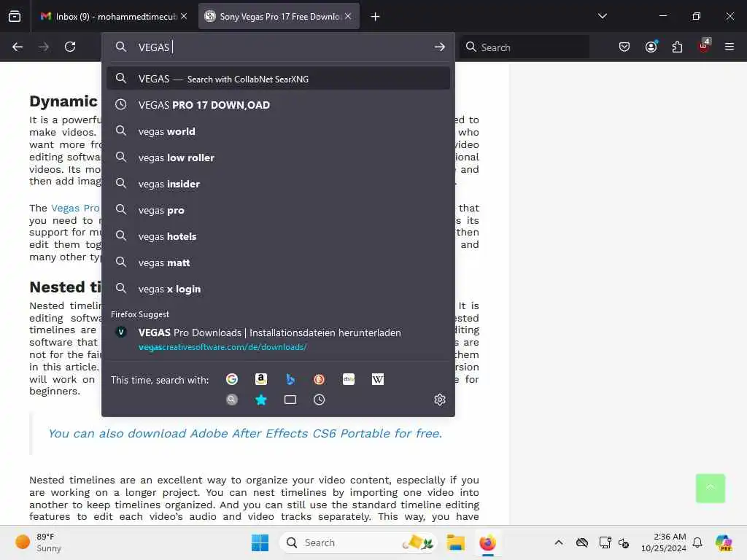This screenshot has height=560, width=747.
Task: List all tabs dropdown arrow
Action: (602, 16)
